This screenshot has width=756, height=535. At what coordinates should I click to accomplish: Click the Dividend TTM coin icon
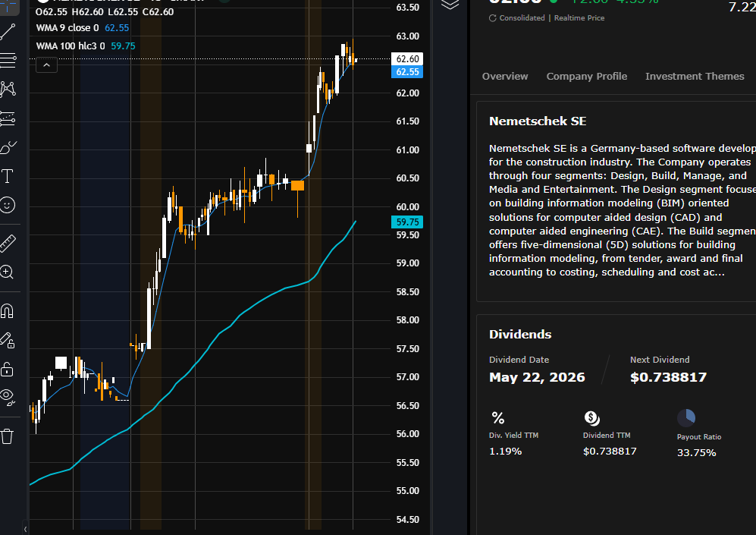pyautogui.click(x=591, y=418)
